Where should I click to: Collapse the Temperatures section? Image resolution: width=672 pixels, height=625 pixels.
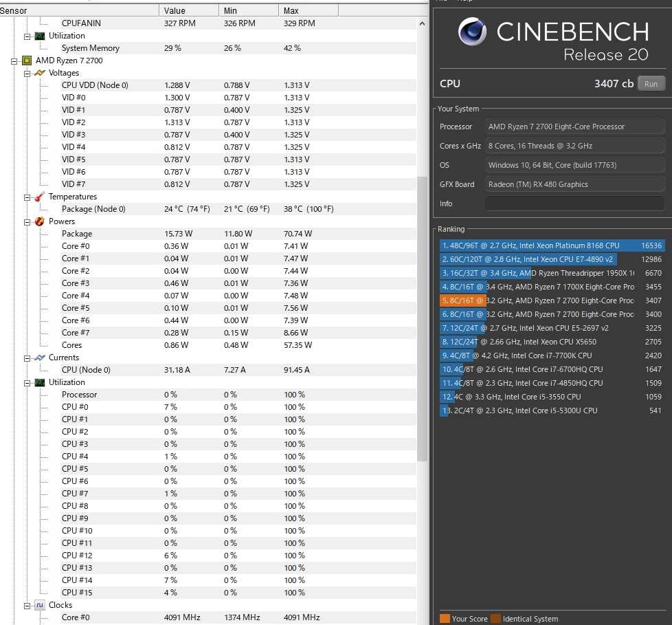point(27,197)
